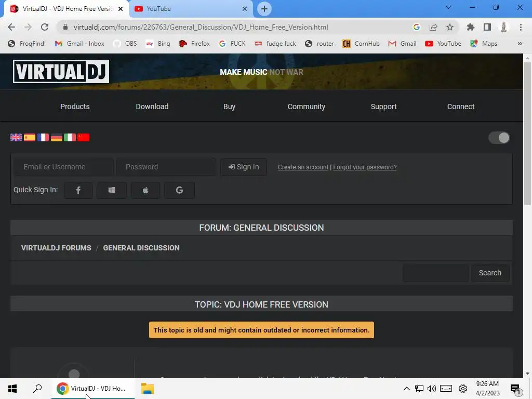Open the Support menu

pos(383,107)
